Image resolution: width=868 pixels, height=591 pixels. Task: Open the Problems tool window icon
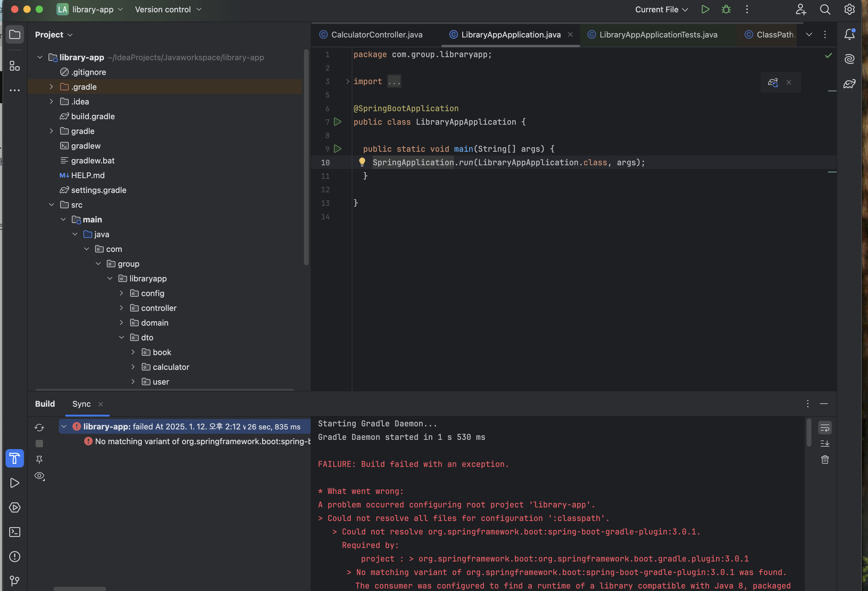coord(14,557)
